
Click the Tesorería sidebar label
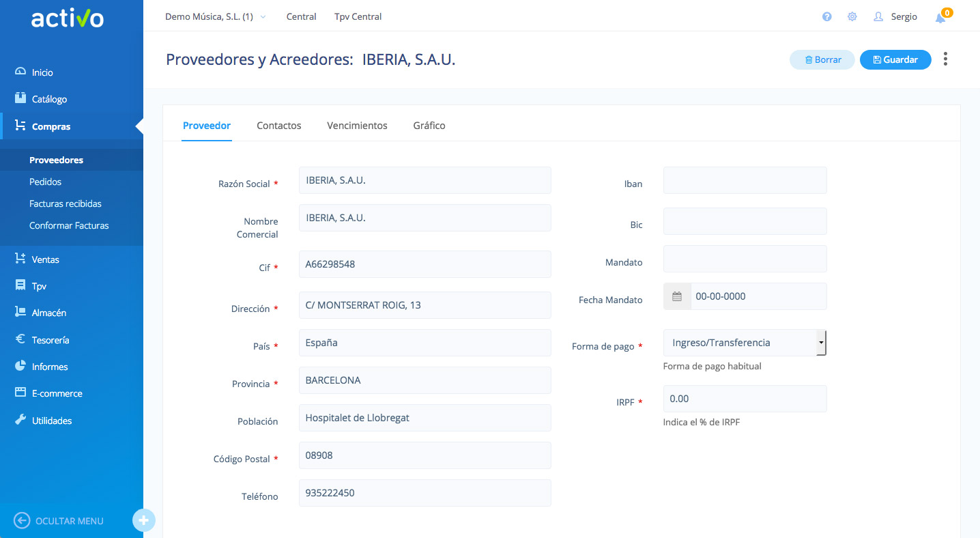[x=51, y=340]
